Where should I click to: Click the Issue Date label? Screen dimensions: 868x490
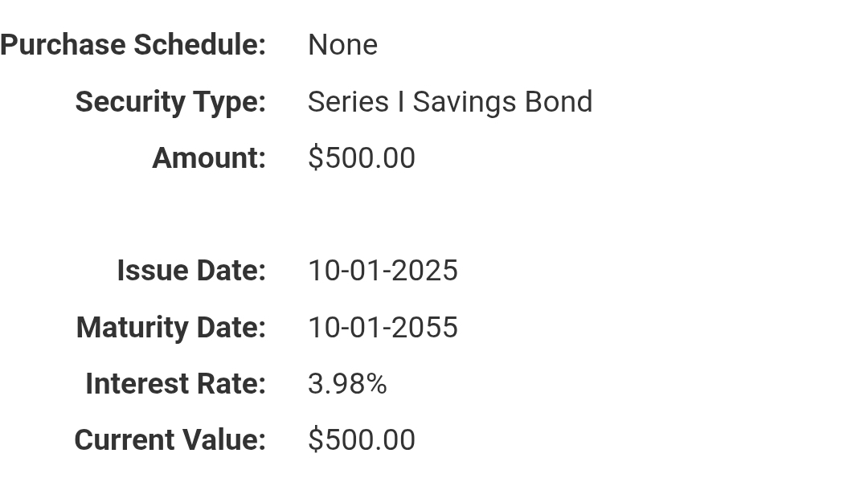[190, 271]
